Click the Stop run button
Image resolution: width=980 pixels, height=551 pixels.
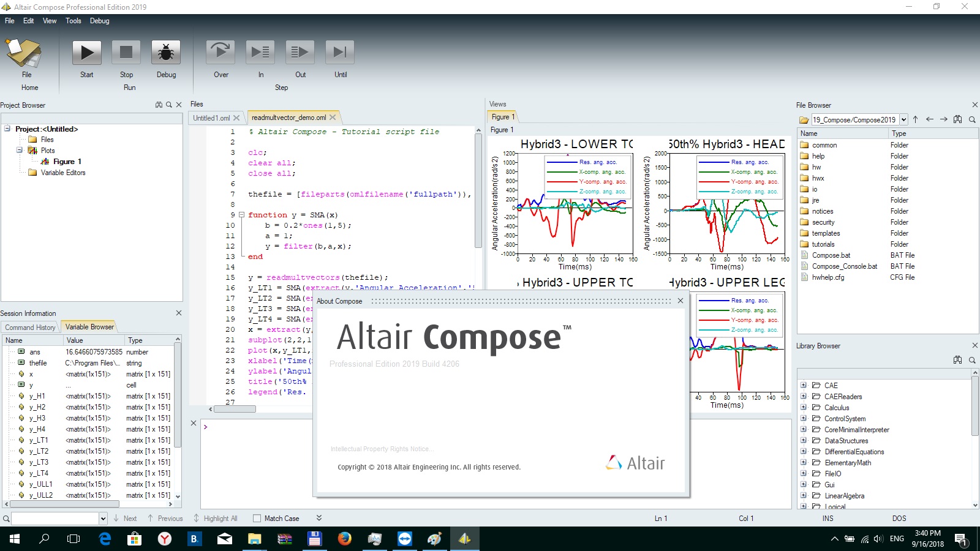tap(126, 53)
